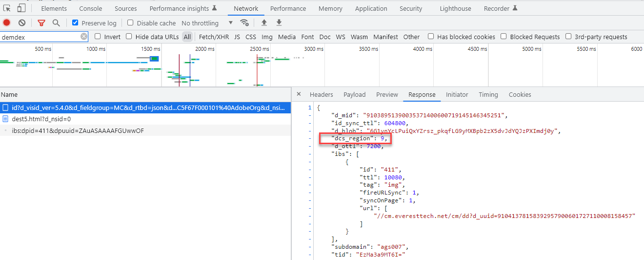
Task: Open the network search magnifier
Action: pos(56,22)
